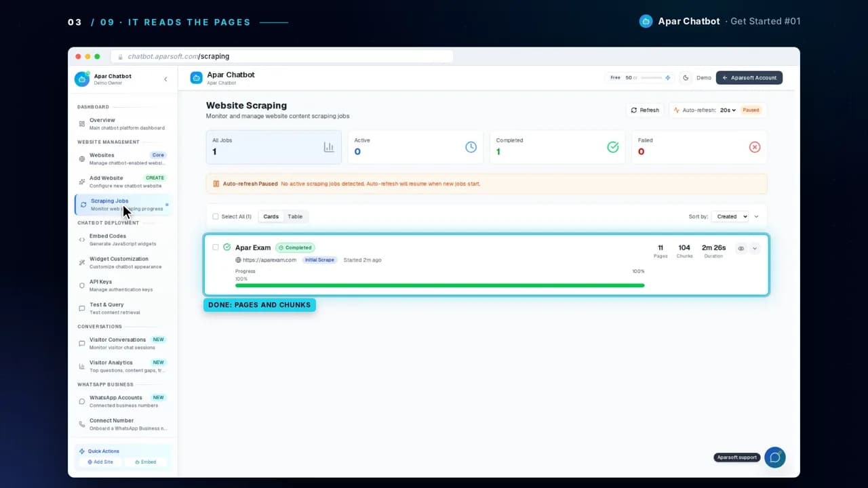
Task: Click the Add Website sparkle icon
Action: (82, 182)
